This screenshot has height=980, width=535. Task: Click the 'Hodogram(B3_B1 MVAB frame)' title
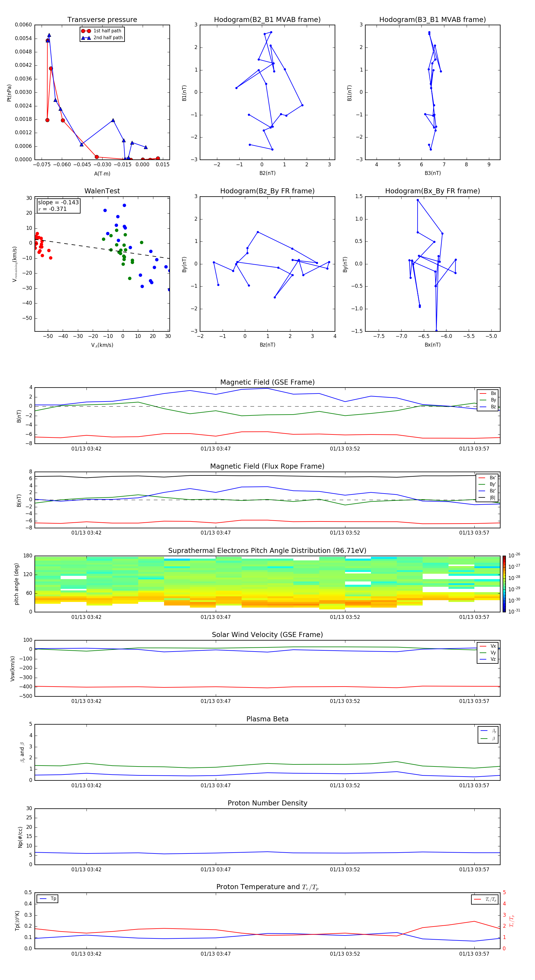(432, 20)
